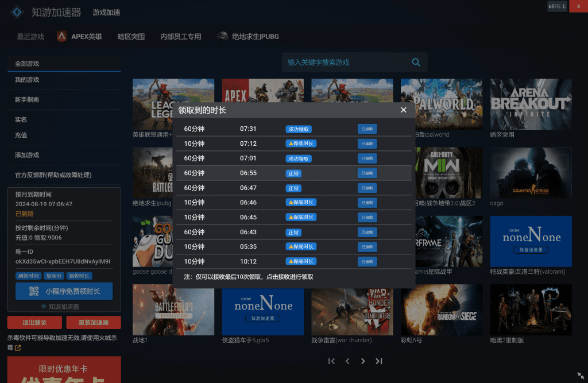
Task: Click 保底时长 warning badge at 06:46
Action: [301, 203]
